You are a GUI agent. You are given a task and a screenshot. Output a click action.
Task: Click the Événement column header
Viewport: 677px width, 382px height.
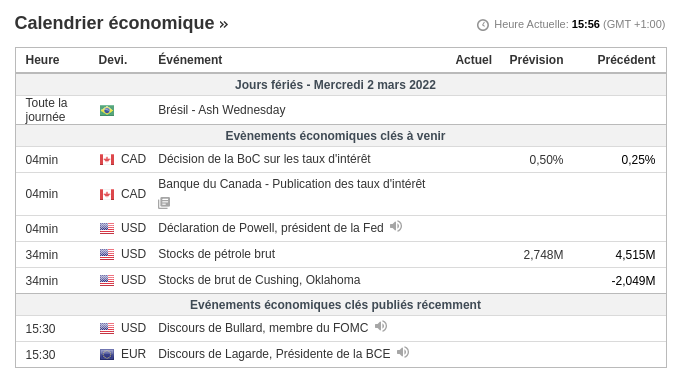click(190, 60)
